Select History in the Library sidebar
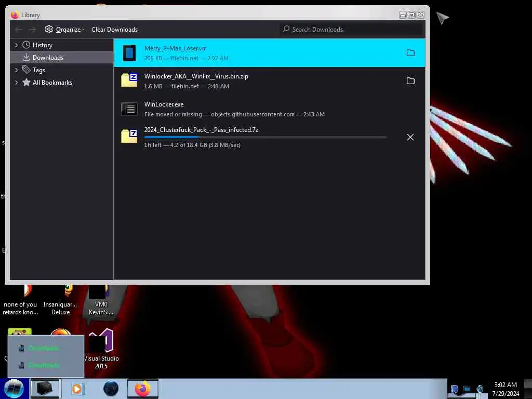The image size is (532, 399). [43, 45]
